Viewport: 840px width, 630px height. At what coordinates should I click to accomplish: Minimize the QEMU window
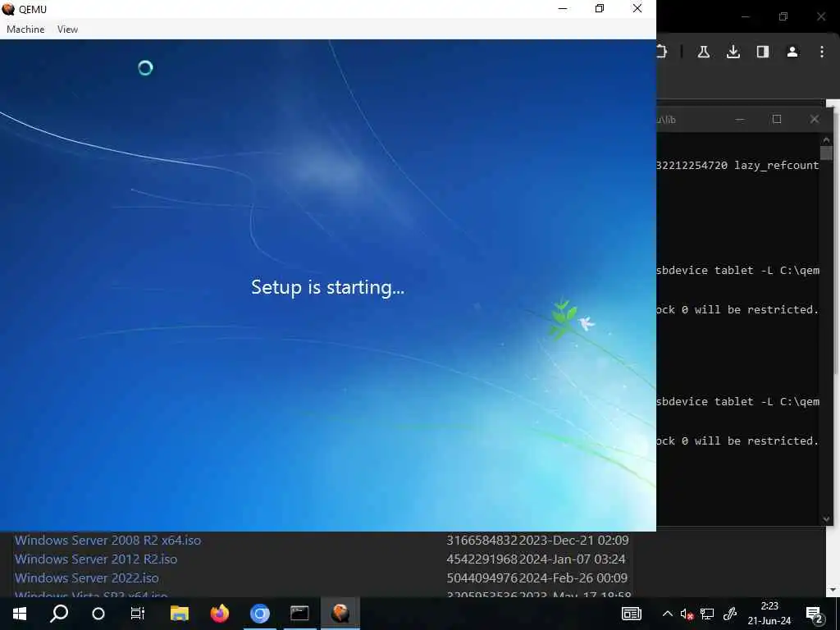(x=563, y=8)
